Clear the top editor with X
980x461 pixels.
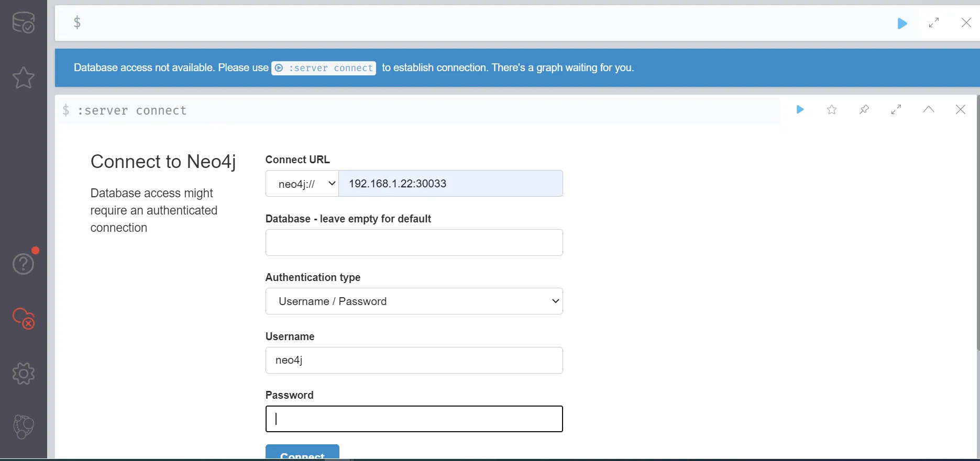966,23
